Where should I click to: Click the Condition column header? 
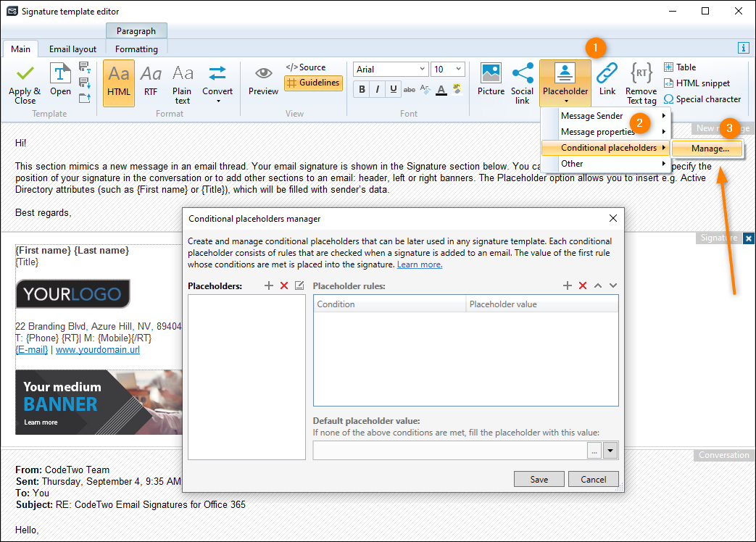click(x=389, y=304)
